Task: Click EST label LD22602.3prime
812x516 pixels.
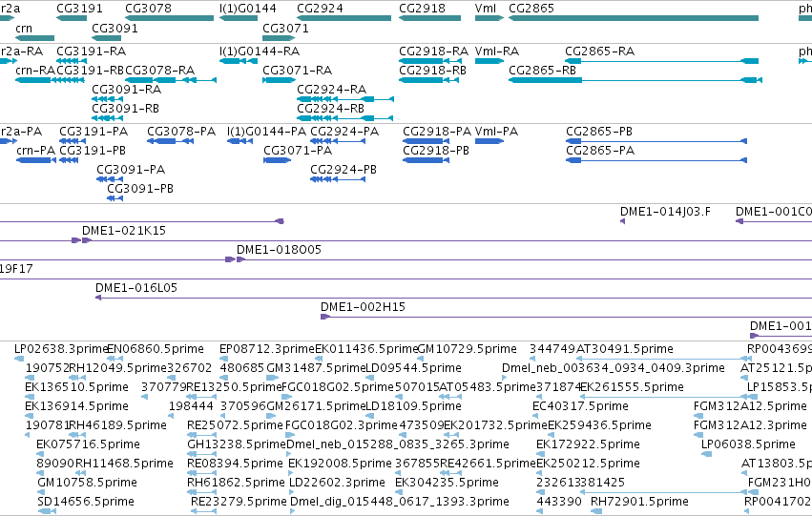Action: pyautogui.click(x=337, y=483)
